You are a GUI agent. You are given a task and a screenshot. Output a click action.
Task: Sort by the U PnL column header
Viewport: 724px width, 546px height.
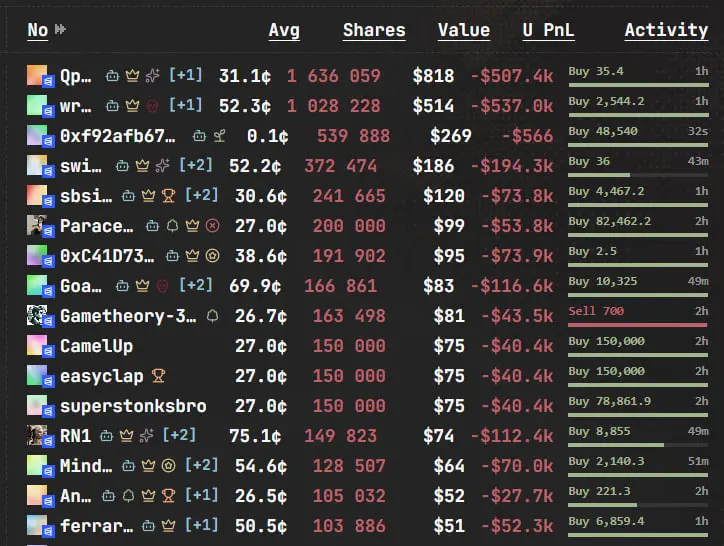(549, 30)
